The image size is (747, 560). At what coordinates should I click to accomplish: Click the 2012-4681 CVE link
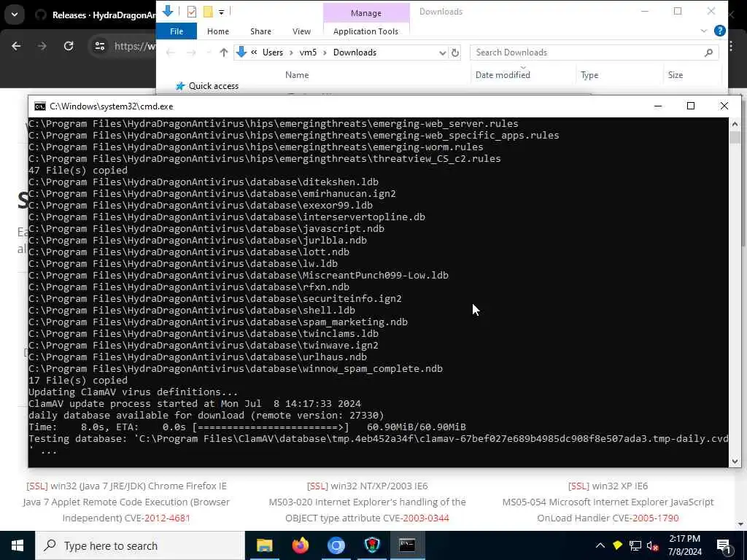tap(167, 518)
